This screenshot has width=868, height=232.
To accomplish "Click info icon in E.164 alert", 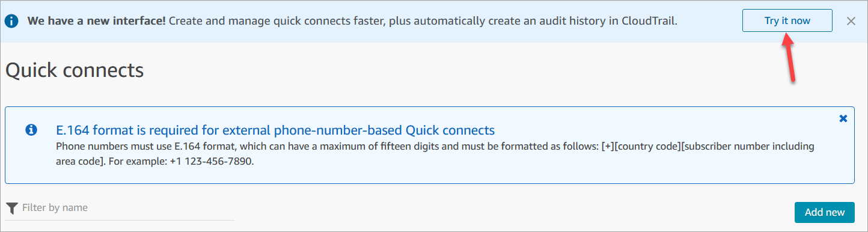I will pyautogui.click(x=31, y=130).
